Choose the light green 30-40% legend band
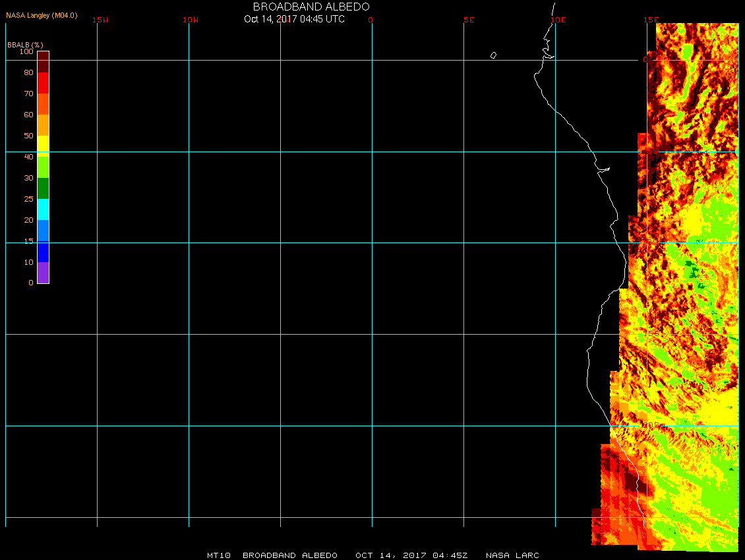 pos(43,167)
